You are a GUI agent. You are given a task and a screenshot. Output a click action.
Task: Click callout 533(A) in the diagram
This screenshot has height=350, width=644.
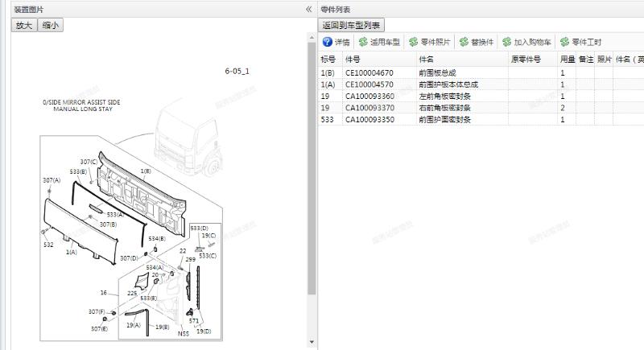(x=115, y=215)
